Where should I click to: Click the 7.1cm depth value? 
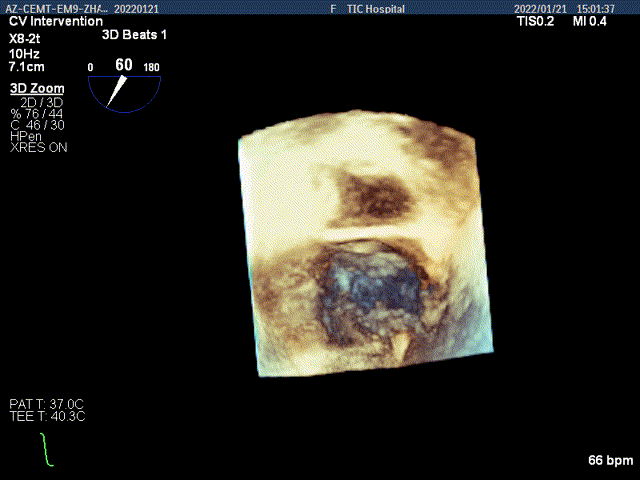click(28, 65)
